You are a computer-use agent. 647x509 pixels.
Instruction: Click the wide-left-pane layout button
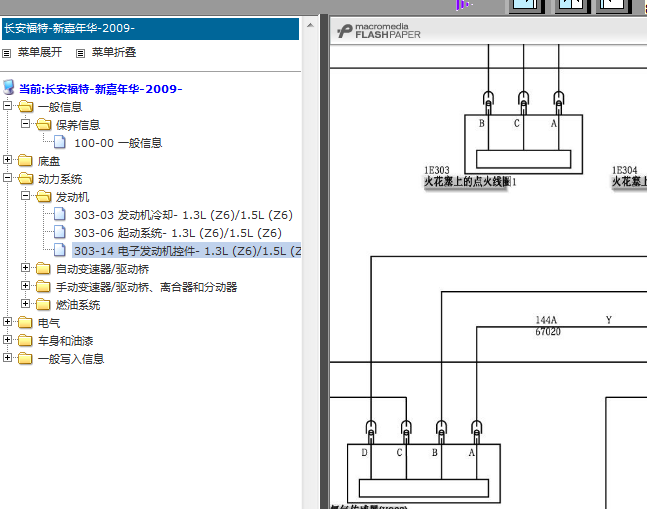(527, 6)
